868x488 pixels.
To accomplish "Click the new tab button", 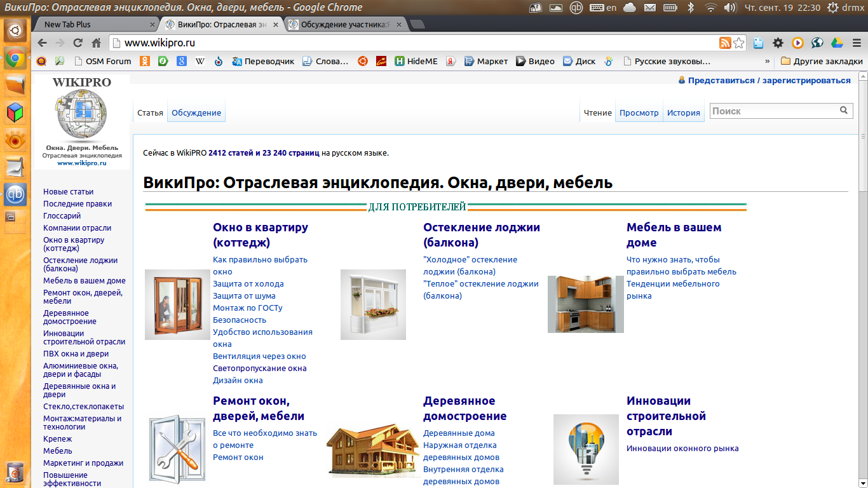I will click(417, 24).
